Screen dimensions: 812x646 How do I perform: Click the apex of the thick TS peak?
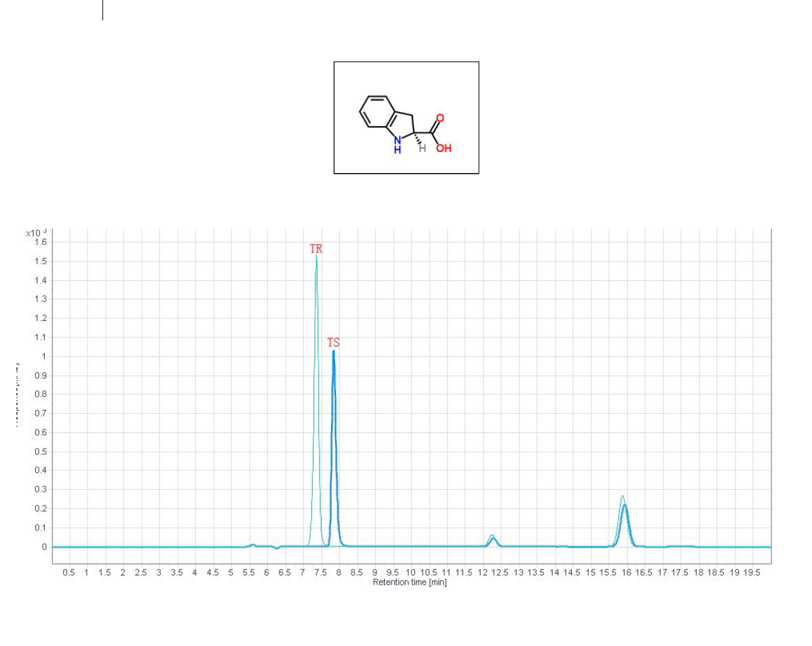point(333,351)
